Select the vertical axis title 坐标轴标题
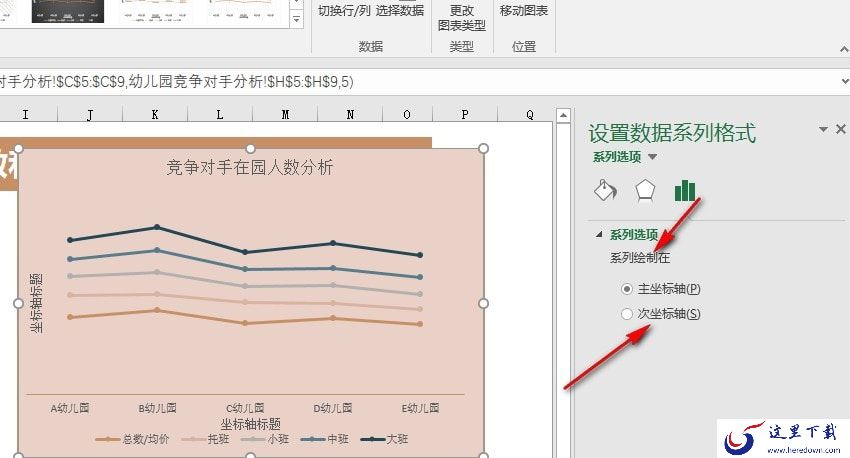850x458 pixels. (x=36, y=303)
